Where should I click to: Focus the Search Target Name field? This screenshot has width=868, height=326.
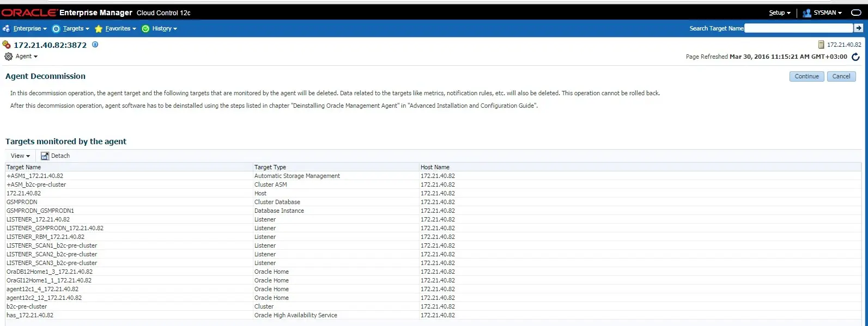pyautogui.click(x=798, y=28)
